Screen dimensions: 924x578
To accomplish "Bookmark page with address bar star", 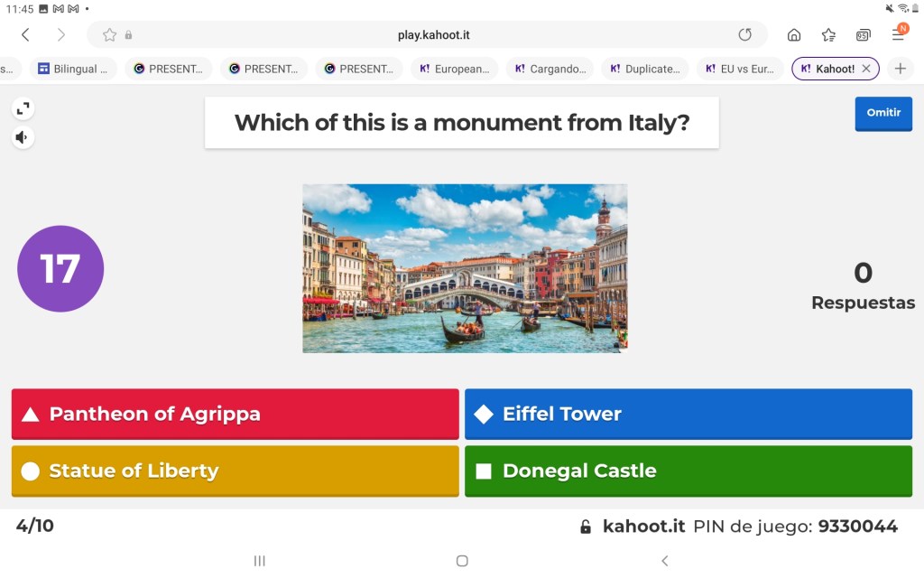I will click(x=109, y=35).
